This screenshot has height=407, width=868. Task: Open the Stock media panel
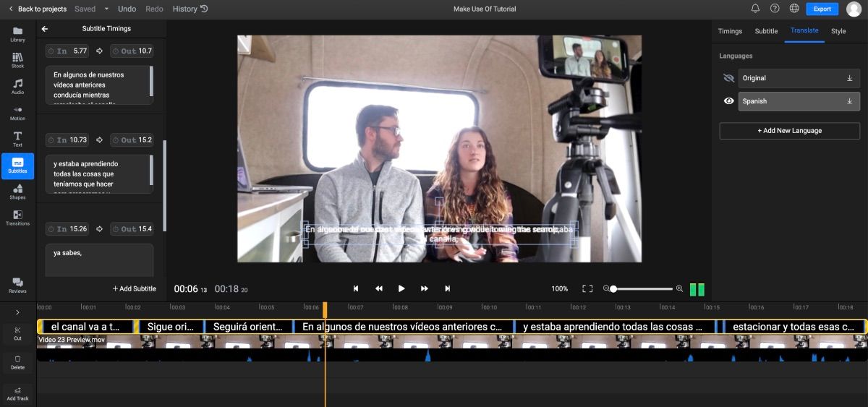17,60
